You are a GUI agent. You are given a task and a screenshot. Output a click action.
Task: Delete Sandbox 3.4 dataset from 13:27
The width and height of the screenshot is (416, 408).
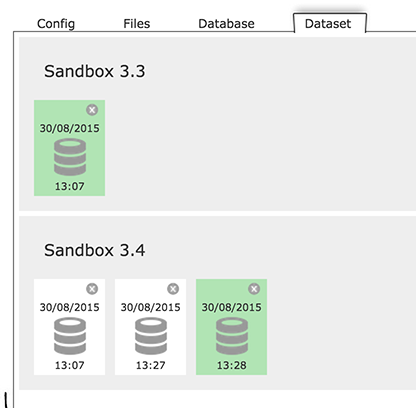[x=173, y=289]
